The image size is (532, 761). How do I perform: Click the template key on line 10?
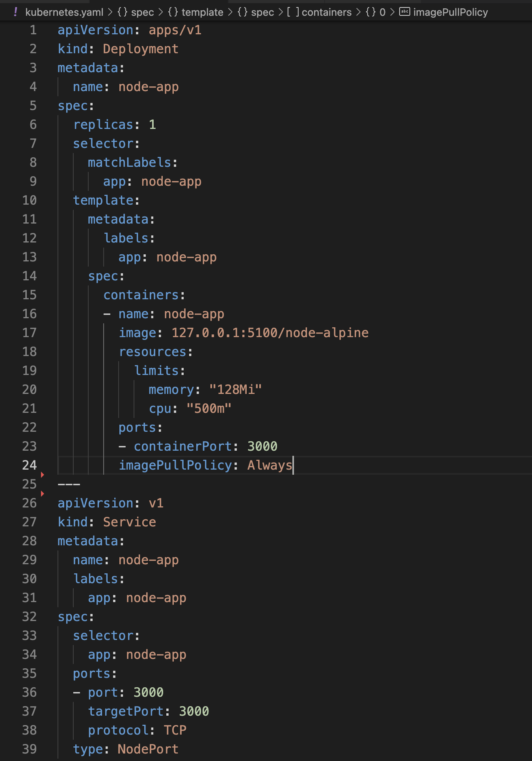click(x=103, y=200)
